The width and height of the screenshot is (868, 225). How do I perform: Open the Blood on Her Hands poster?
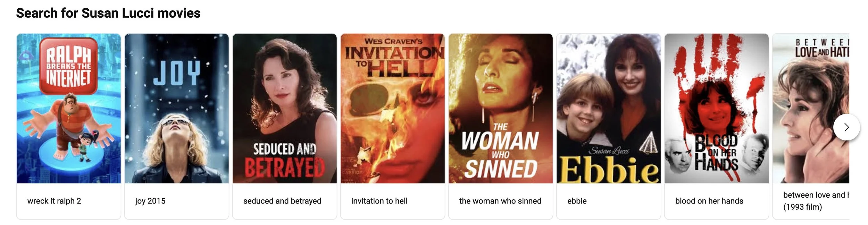(x=717, y=108)
